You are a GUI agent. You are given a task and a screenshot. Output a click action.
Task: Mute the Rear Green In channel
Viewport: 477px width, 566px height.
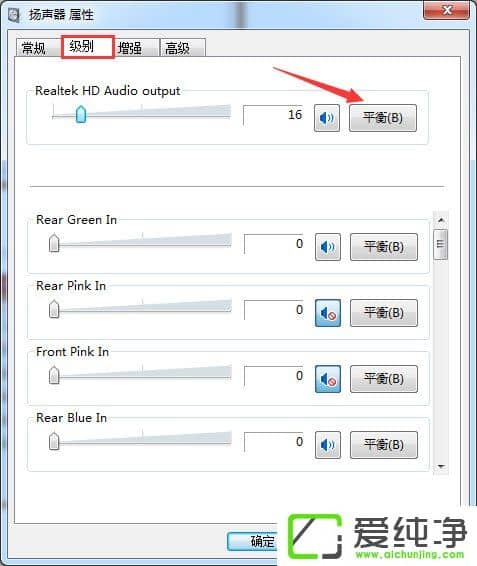point(328,247)
